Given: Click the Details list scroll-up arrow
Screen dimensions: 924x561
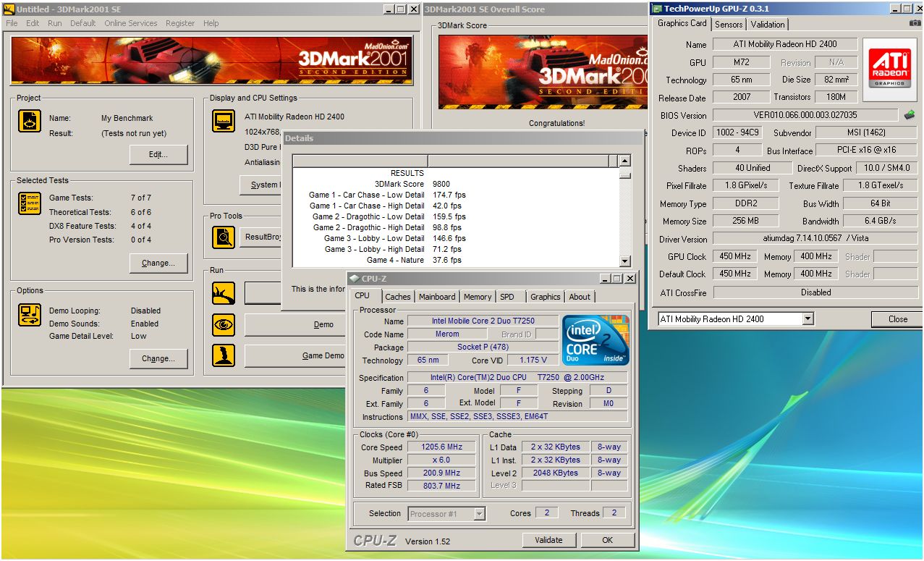Looking at the screenshot, I should (x=625, y=161).
